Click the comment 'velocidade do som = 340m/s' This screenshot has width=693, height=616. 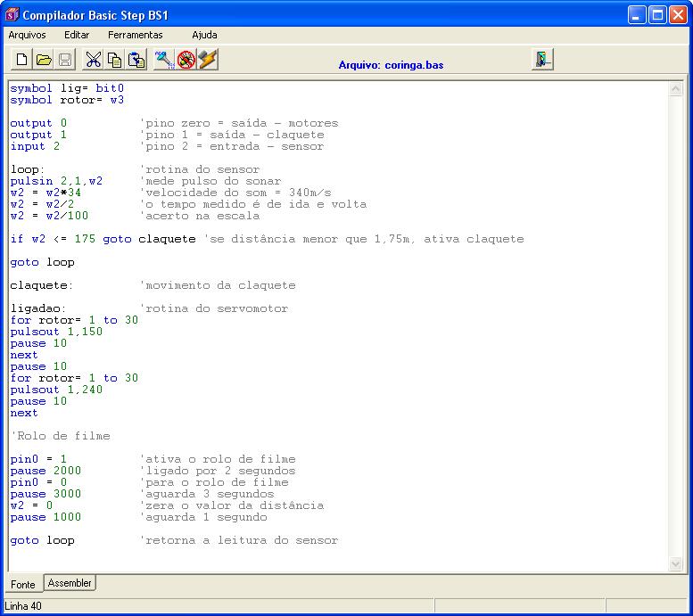coord(235,193)
